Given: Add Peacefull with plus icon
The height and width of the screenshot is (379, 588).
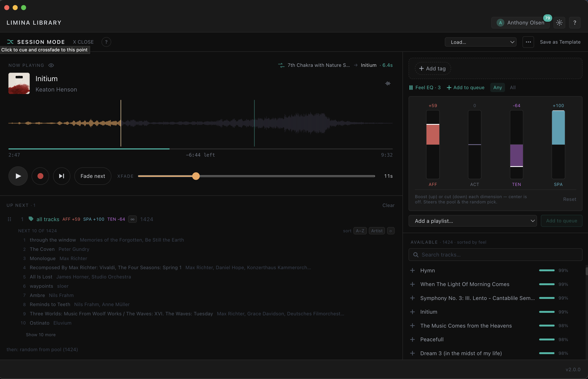Looking at the screenshot, I should (413, 339).
